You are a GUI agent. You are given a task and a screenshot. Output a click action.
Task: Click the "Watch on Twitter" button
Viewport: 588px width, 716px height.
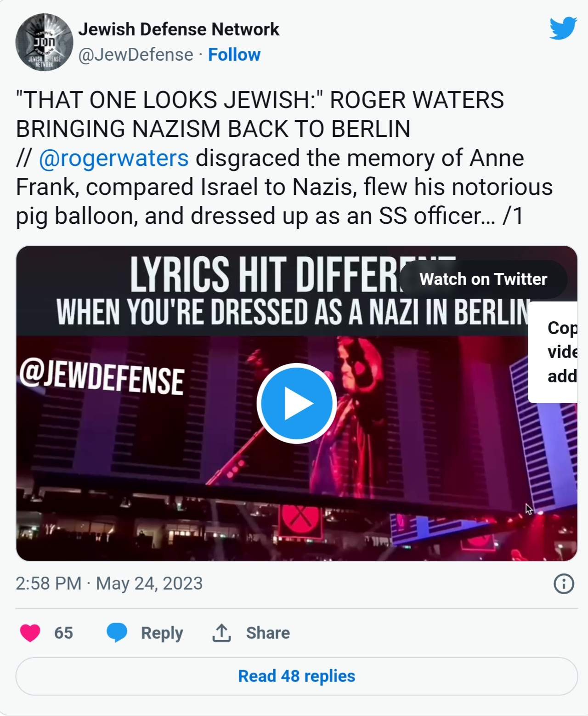[x=483, y=279]
